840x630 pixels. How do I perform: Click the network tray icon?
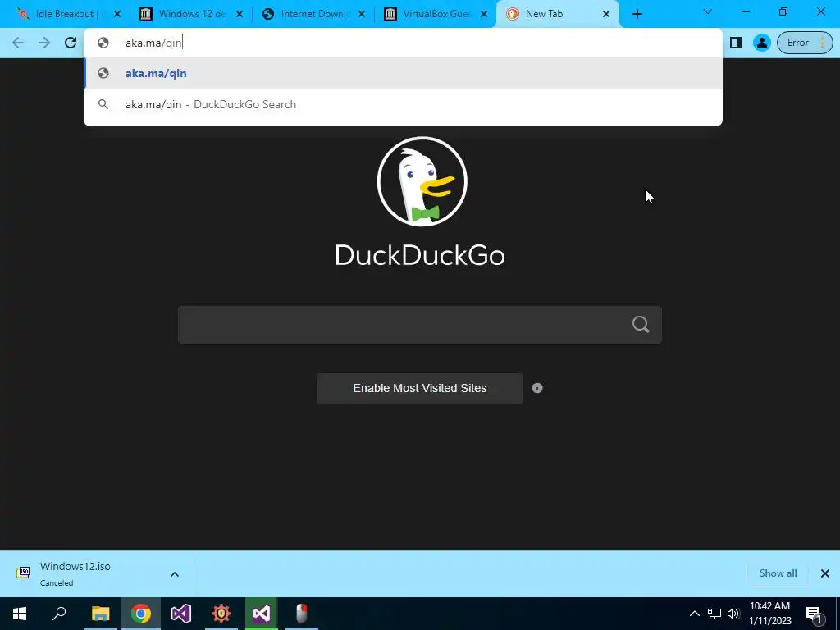pyautogui.click(x=714, y=614)
